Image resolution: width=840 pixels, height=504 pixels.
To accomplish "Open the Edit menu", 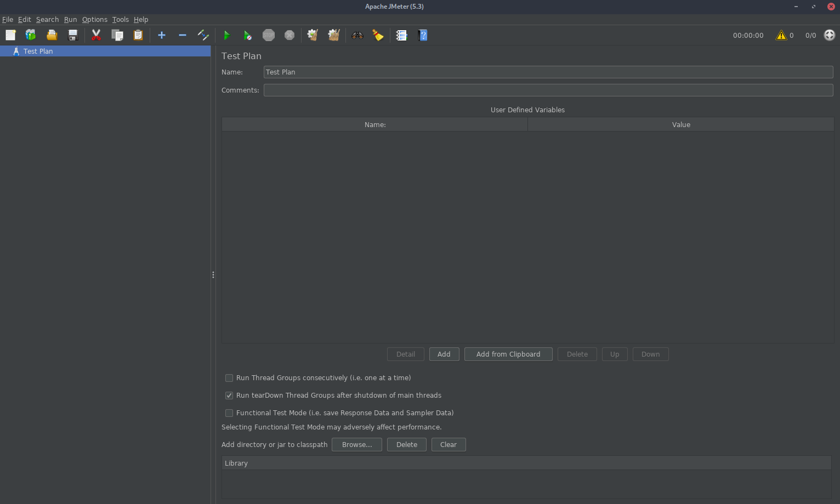I will pos(25,19).
